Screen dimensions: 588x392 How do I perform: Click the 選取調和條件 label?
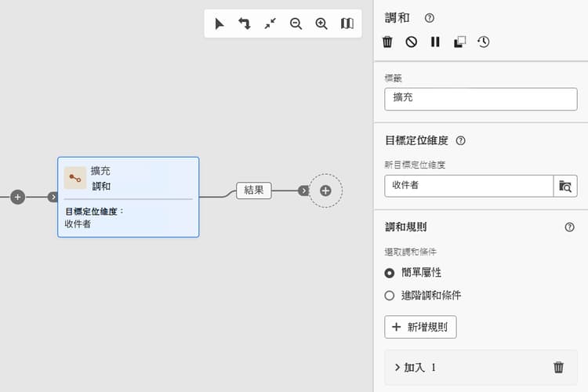coord(411,252)
